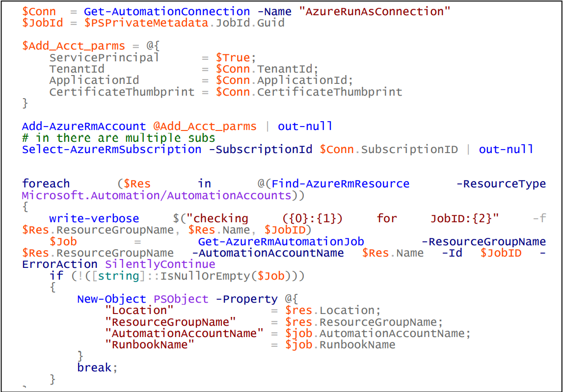Click the $job.RunbookName value
The height and width of the screenshot is (392, 563).
[340, 344]
